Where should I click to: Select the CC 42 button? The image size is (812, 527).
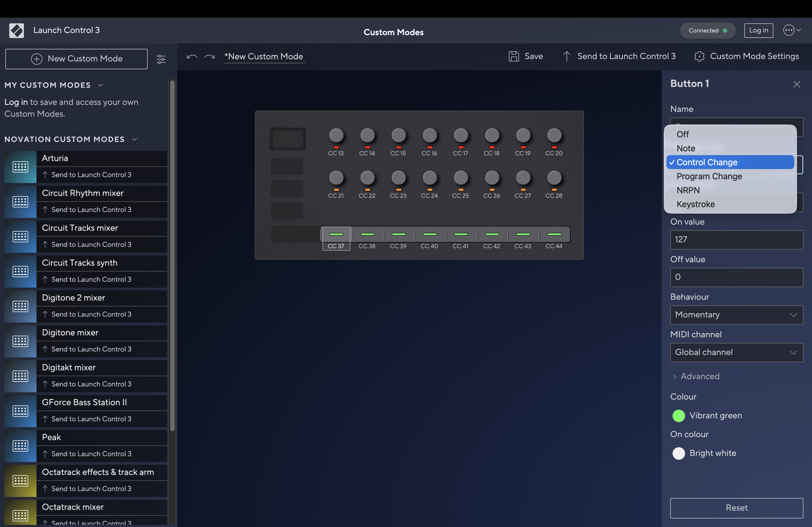coord(492,234)
